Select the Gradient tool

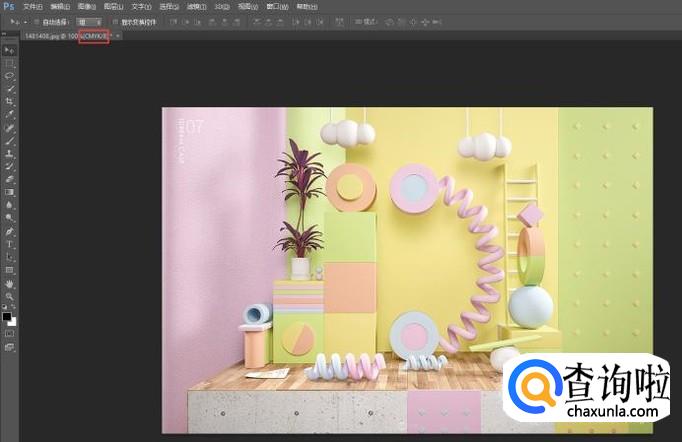(x=9, y=192)
